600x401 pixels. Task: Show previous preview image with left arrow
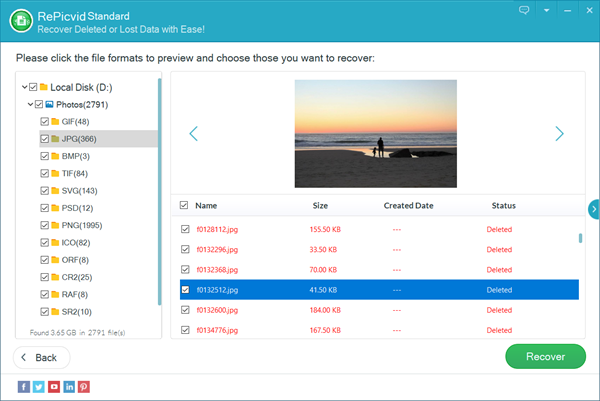click(x=194, y=134)
